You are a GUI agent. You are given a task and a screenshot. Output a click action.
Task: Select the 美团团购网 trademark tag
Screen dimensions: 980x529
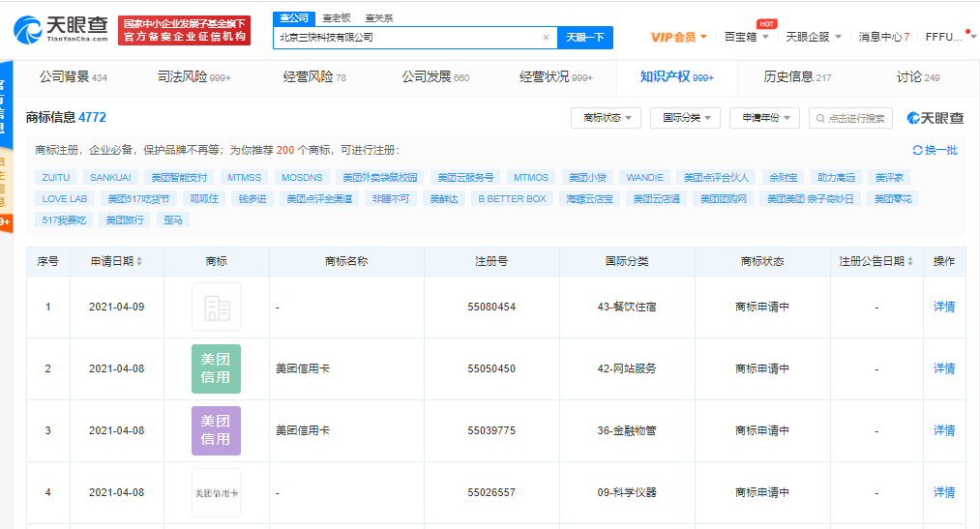[723, 198]
